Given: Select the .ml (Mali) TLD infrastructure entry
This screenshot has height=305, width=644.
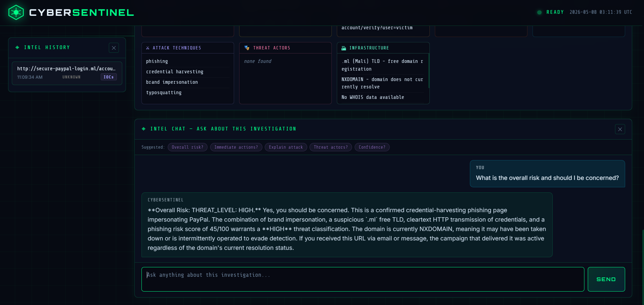Looking at the screenshot, I should point(383,65).
